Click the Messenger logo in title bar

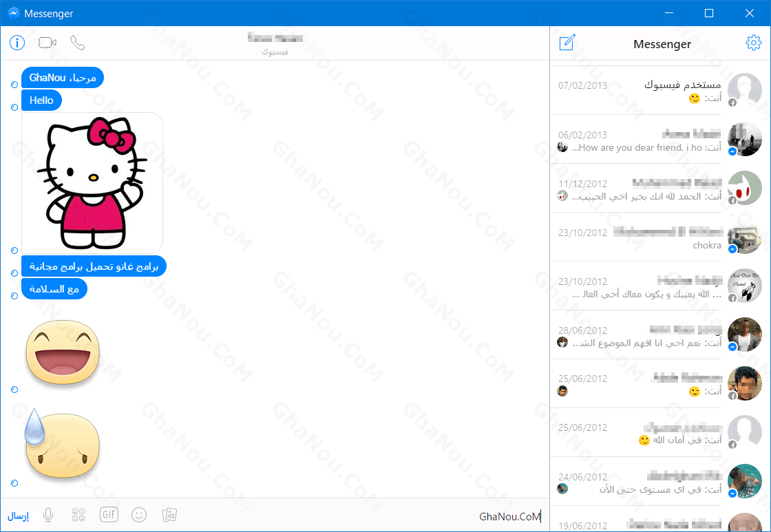[14, 13]
